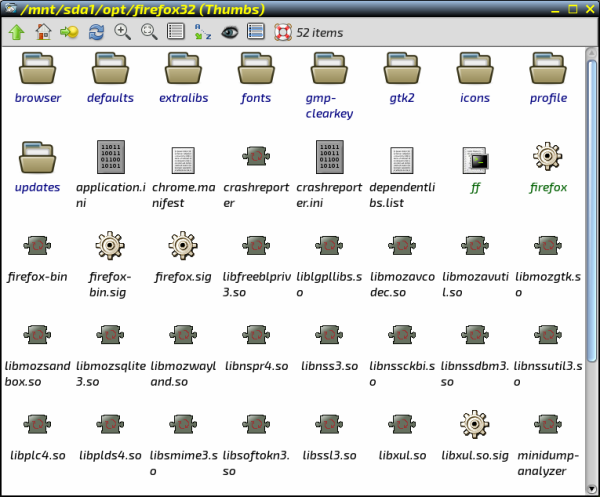
Task: Click the scrollbar up arrow
Action: click(x=592, y=52)
